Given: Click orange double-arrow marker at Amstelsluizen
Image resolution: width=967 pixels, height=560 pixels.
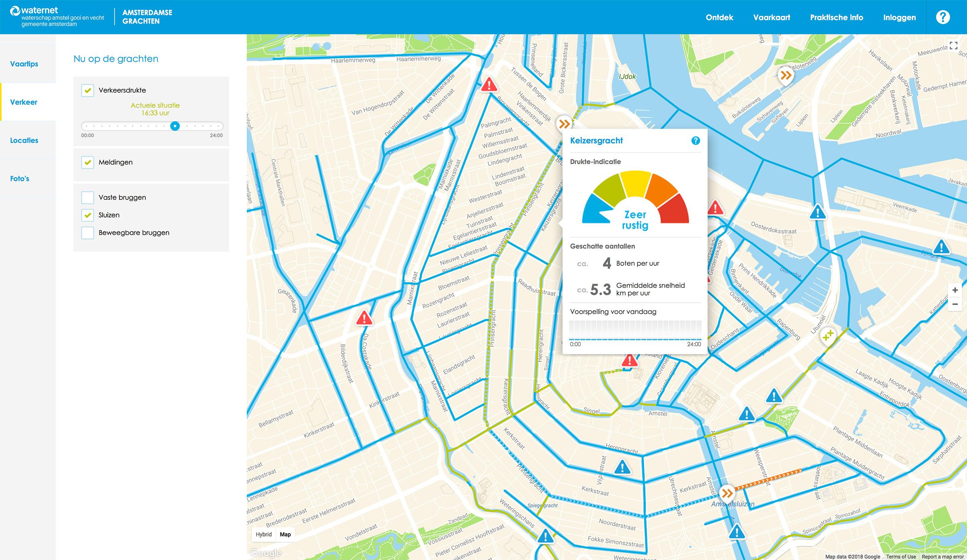Looking at the screenshot, I should coord(727,493).
